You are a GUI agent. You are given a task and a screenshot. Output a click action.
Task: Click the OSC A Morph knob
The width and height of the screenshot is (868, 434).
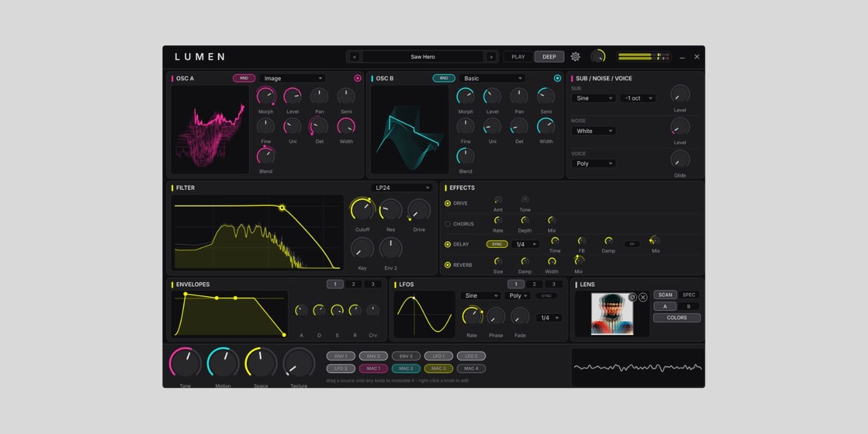click(266, 96)
